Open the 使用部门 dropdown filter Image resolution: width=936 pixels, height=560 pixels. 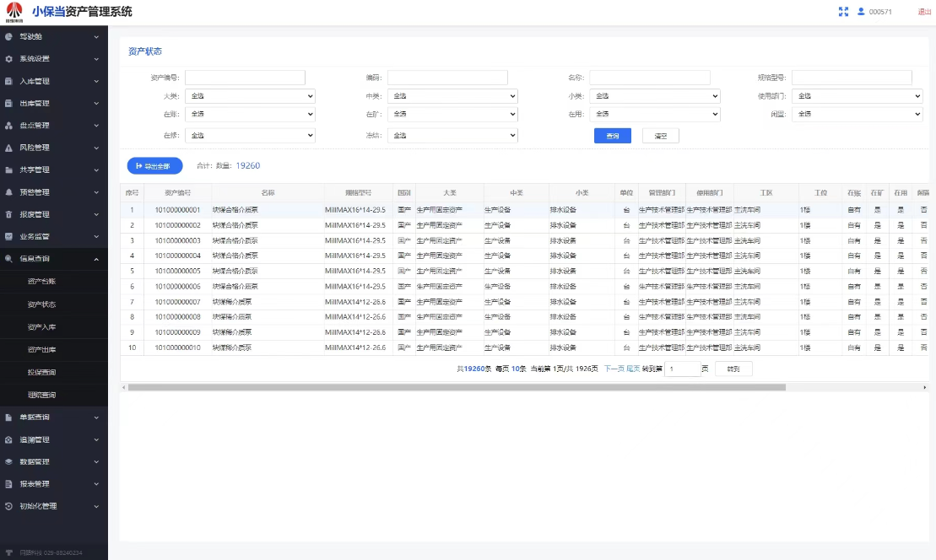(857, 96)
